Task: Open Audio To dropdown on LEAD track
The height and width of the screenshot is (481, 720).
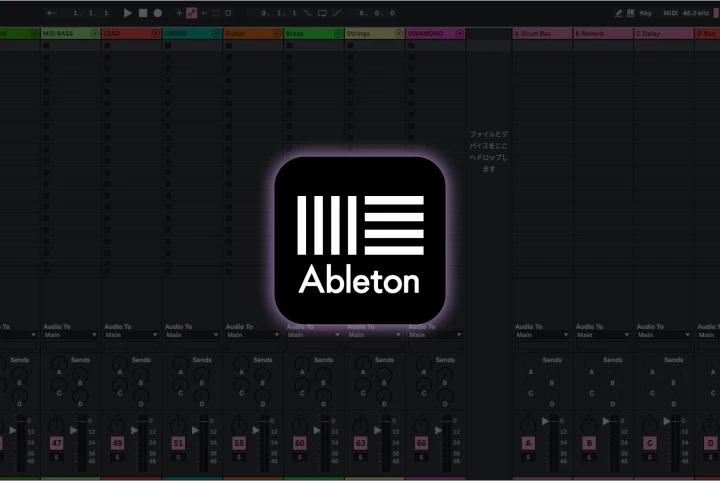Action: [x=131, y=335]
